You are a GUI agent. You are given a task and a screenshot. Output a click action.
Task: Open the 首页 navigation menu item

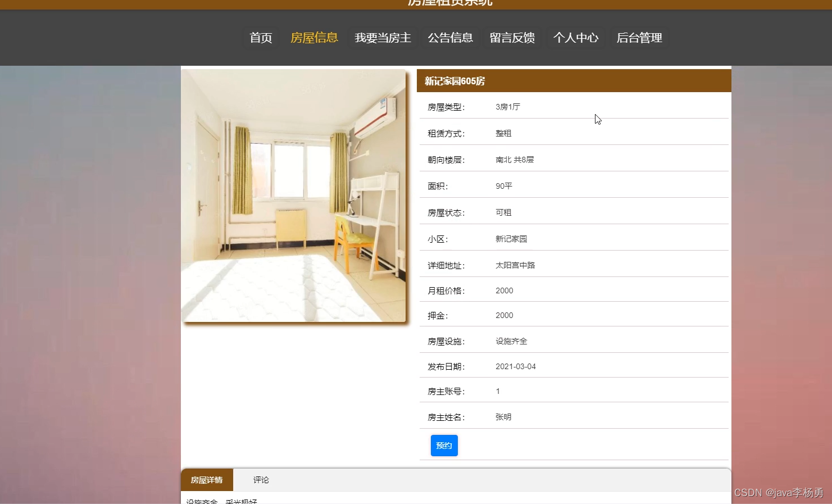point(260,38)
